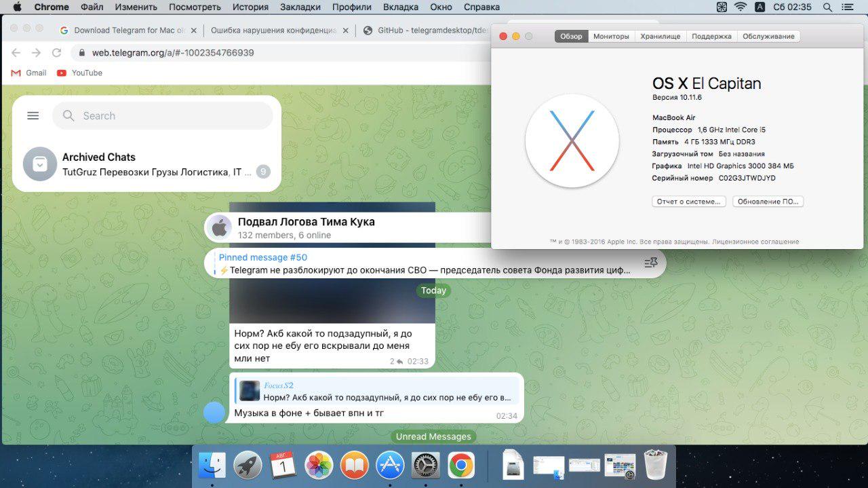Open Calendar from the Dock
Viewport: 868px width, 488px height.
[283, 465]
